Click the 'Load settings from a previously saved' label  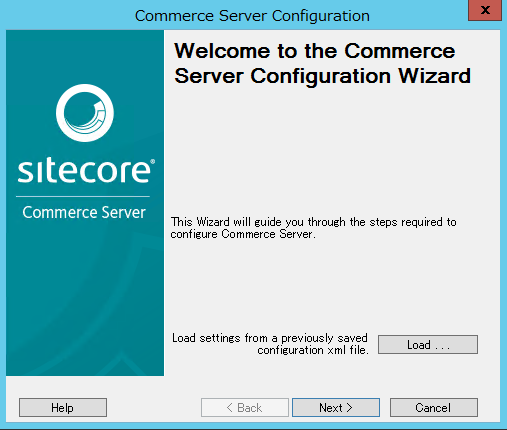point(270,338)
